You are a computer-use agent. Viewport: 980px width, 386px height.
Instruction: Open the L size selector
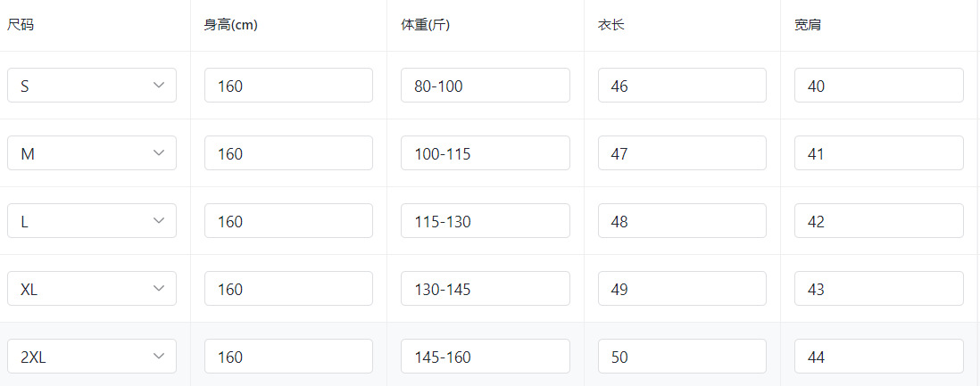point(92,221)
